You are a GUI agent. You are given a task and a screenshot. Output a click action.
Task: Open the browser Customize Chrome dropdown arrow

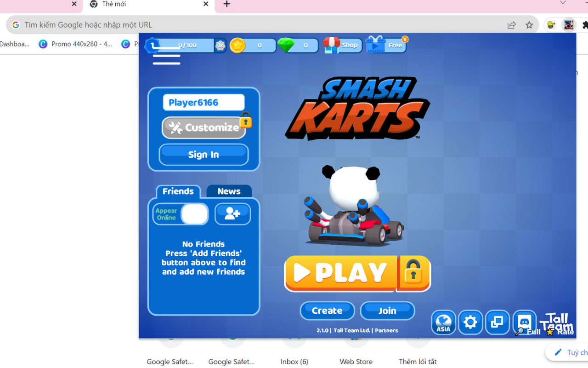[562, 3]
